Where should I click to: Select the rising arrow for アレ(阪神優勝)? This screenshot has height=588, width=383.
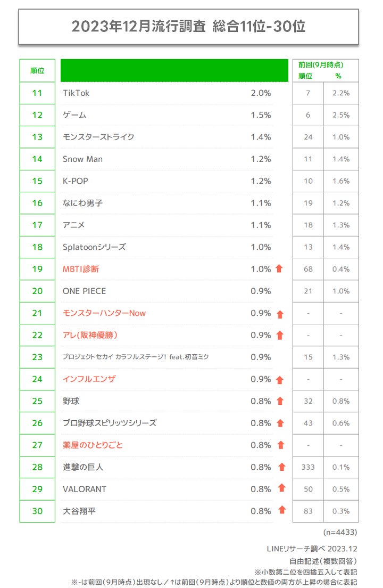[x=280, y=336]
